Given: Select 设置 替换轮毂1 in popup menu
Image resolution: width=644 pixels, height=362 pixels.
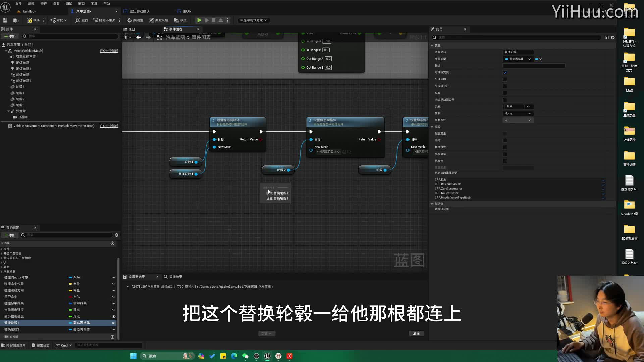Looking at the screenshot, I should click(277, 199).
